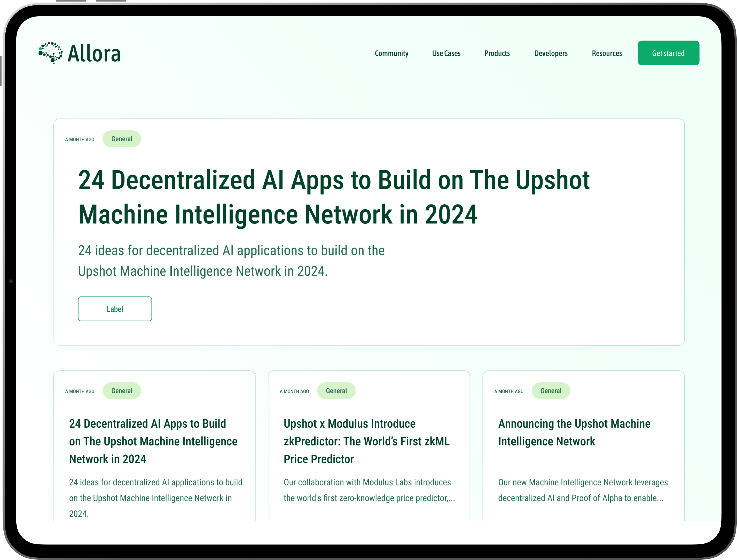Open the Use Cases nav menu
The image size is (737, 560).
click(x=446, y=53)
